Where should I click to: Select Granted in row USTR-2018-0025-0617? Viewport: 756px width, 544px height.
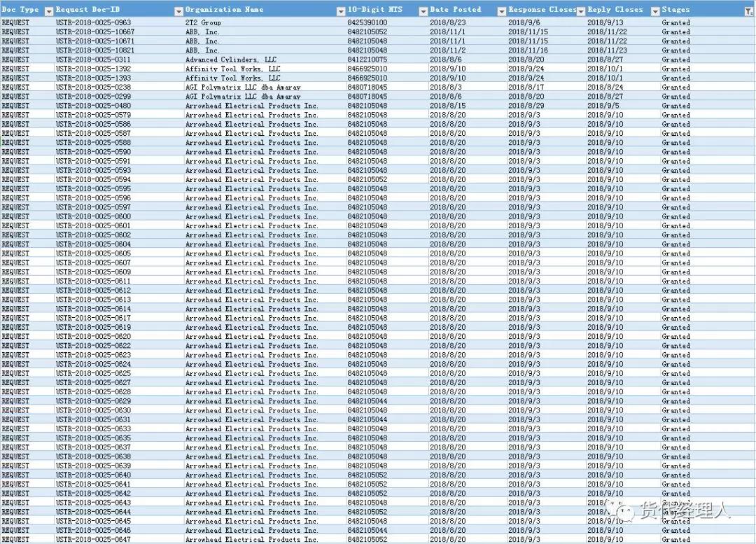707,319
